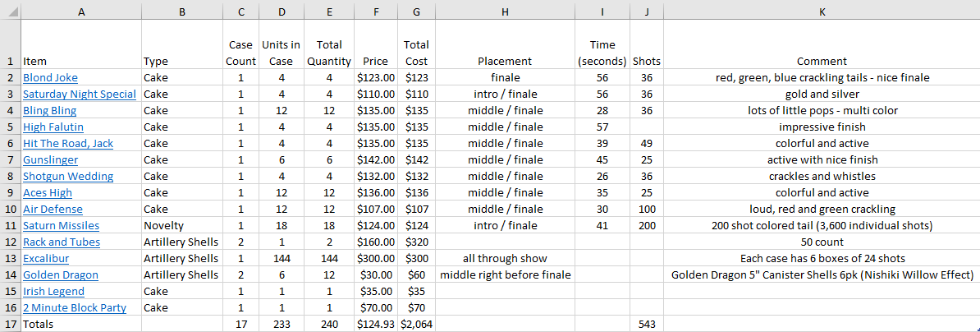Image resolution: width=980 pixels, height=332 pixels.
Task: Click the Saturn Missiles hyperlink
Action: [62, 226]
